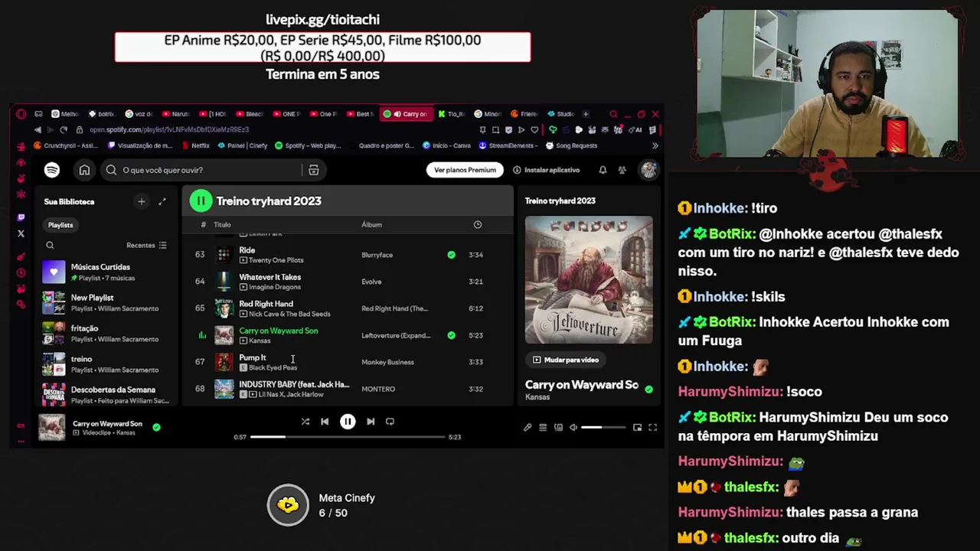Open Descobertas da Semana playlist

[x=106, y=394]
